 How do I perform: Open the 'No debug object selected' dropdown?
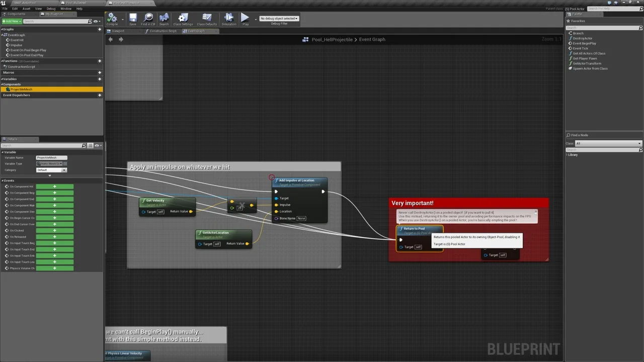point(279,18)
